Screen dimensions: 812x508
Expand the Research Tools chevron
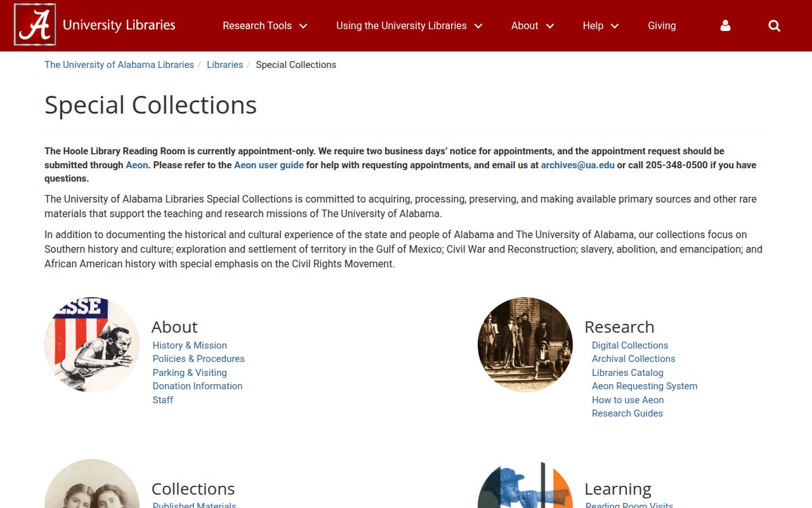(x=303, y=26)
